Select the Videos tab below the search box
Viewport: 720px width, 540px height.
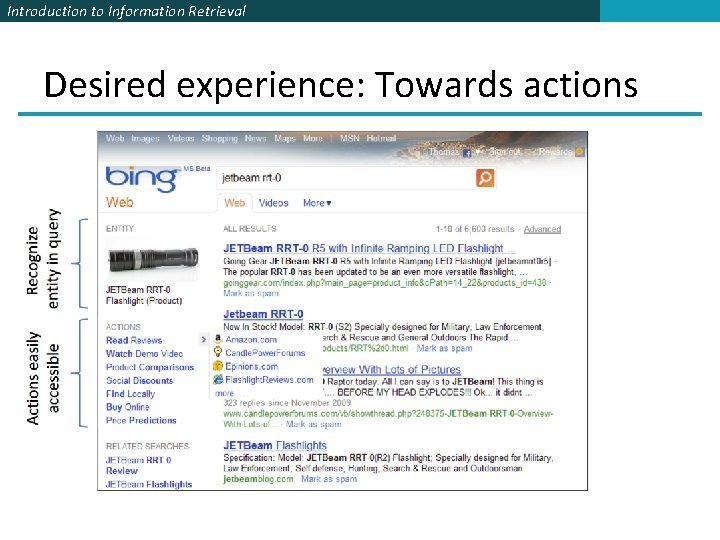[x=274, y=203]
